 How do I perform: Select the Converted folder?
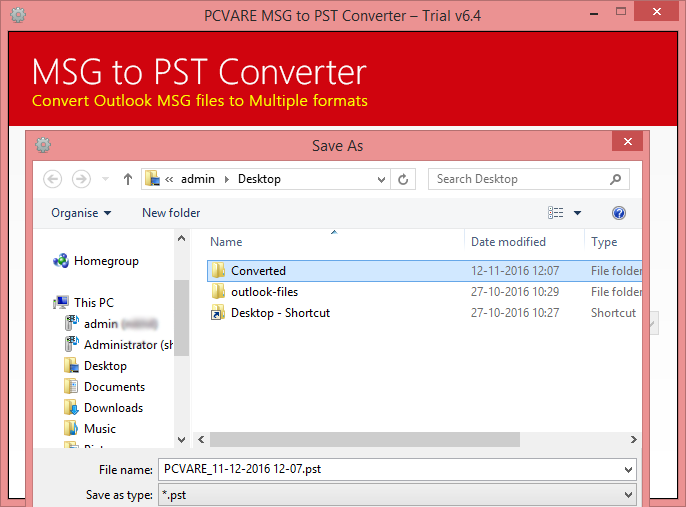(x=424, y=271)
